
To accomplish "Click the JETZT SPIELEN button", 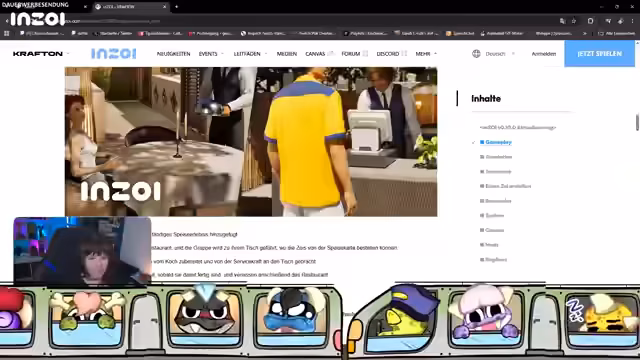I will (x=600, y=53).
